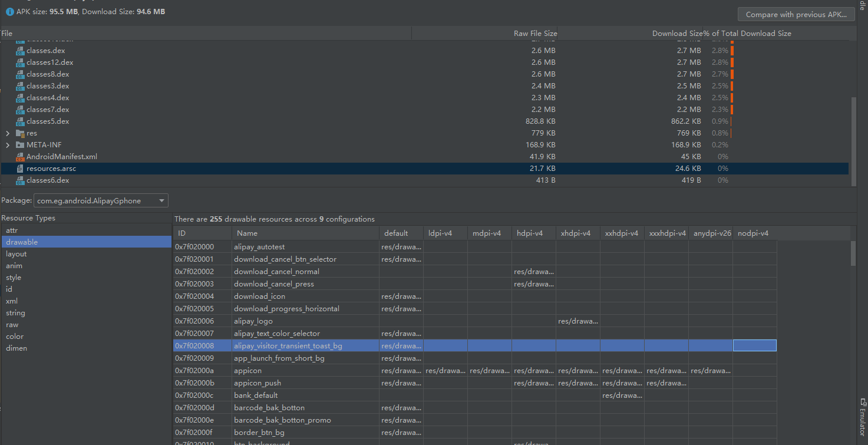The image size is (868, 445).
Task: Select the anim resource type
Action: point(86,266)
